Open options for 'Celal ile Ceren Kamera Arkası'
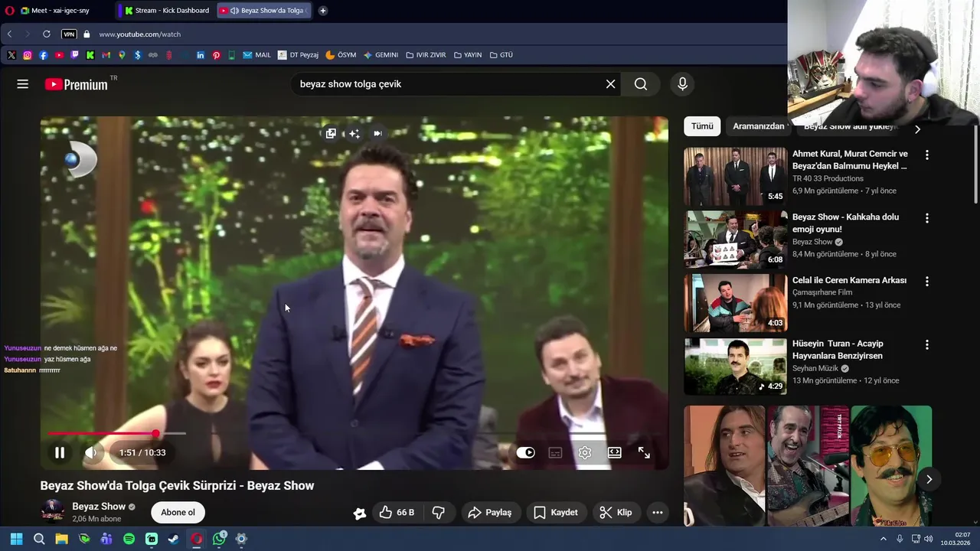Image resolution: width=980 pixels, height=551 pixels. click(926, 281)
